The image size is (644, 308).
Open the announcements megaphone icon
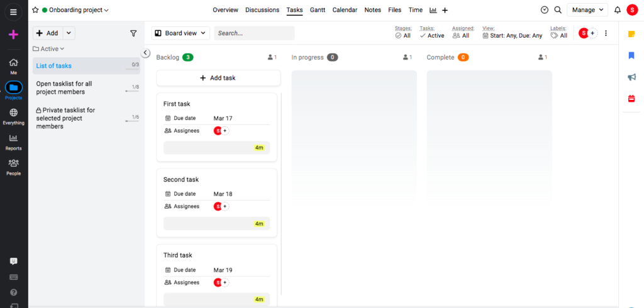631,77
